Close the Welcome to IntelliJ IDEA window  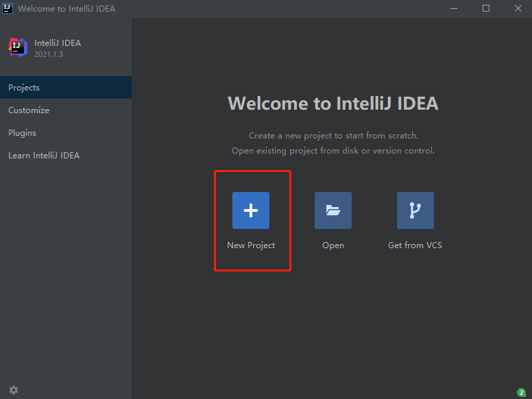click(x=516, y=8)
